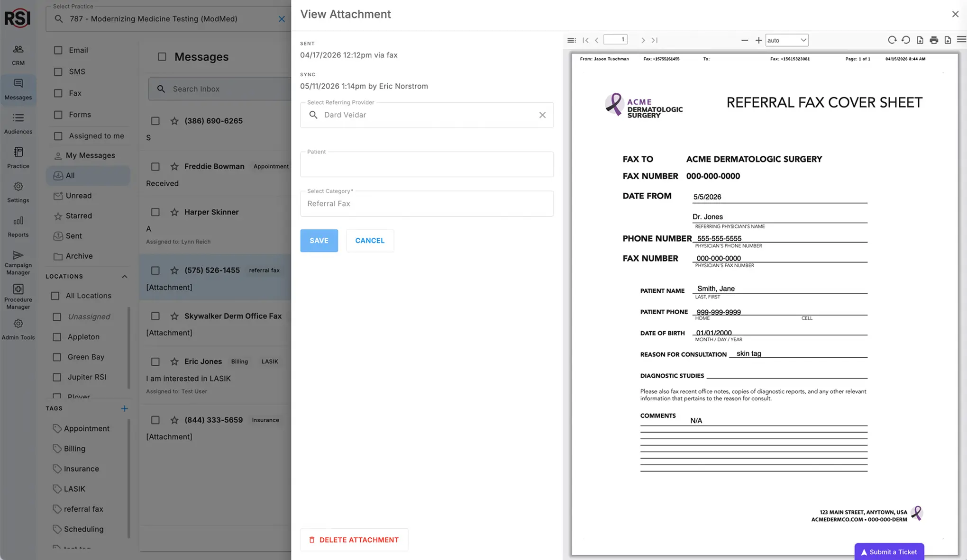Screen dimensions: 967x560
Task: Open Audiences in the left sidebar
Action: pos(18,124)
